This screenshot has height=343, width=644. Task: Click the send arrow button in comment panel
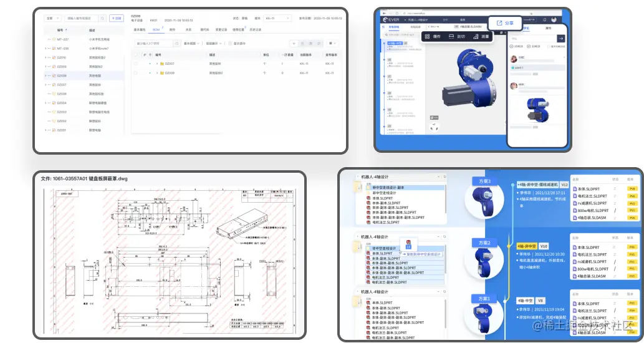pyautogui.click(x=561, y=38)
